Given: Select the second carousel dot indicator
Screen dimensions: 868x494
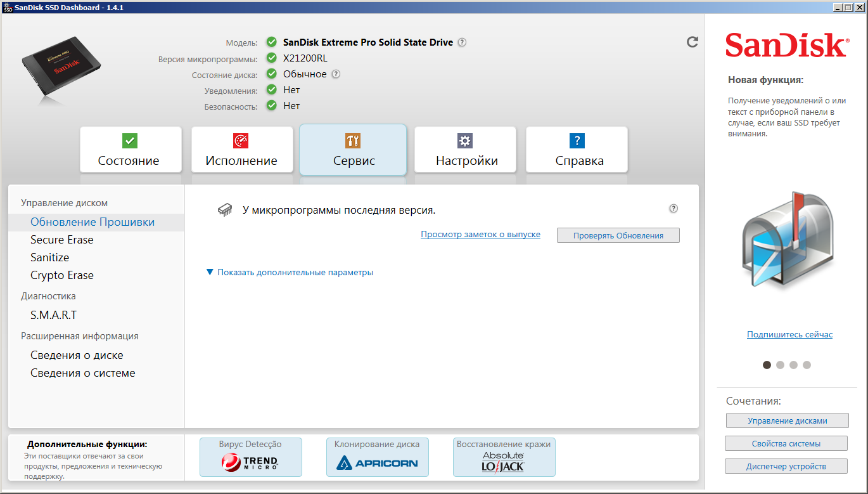Looking at the screenshot, I should point(780,365).
